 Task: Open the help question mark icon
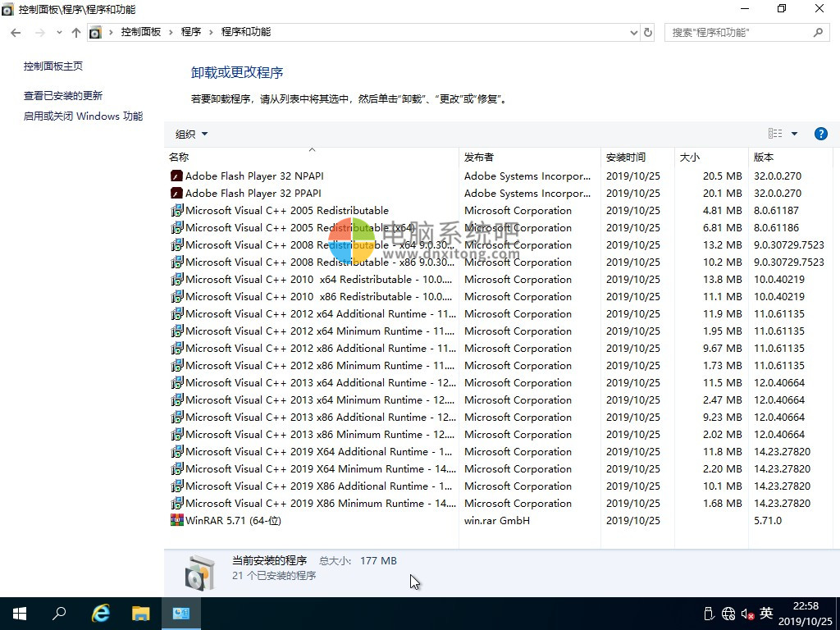[820, 134]
